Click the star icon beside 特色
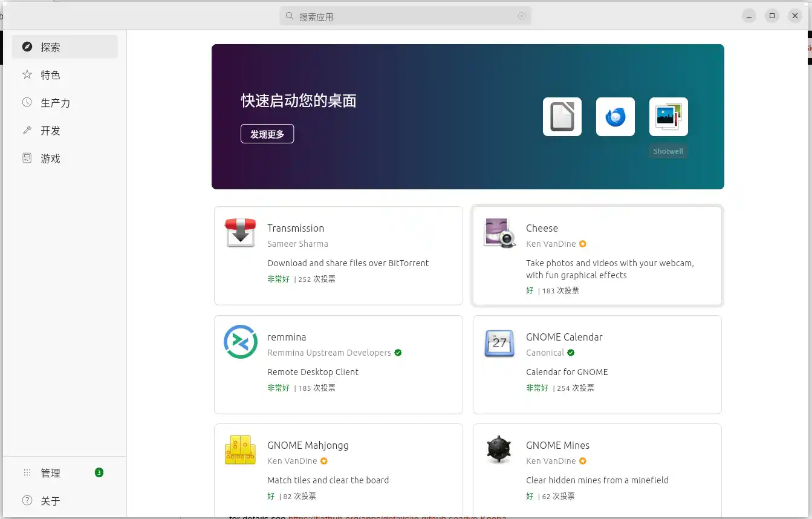The width and height of the screenshot is (812, 519). pyautogui.click(x=27, y=74)
